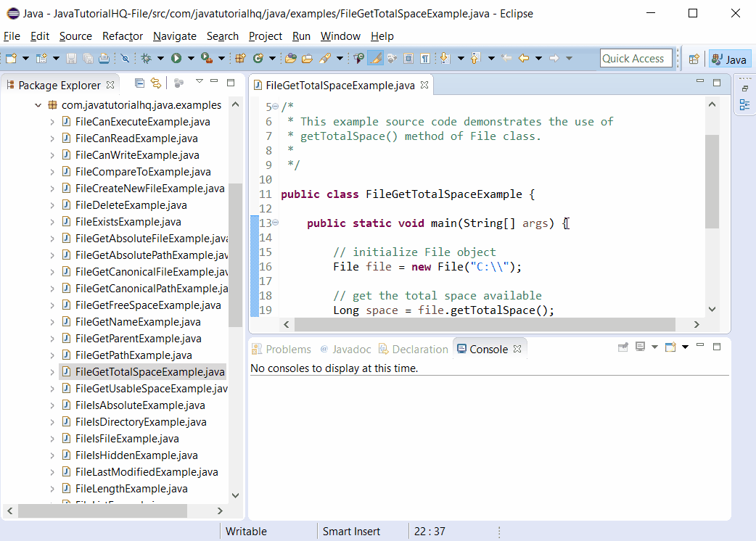The image size is (756, 541).
Task: Collapse the main method fold at line 13
Action: coord(275,222)
